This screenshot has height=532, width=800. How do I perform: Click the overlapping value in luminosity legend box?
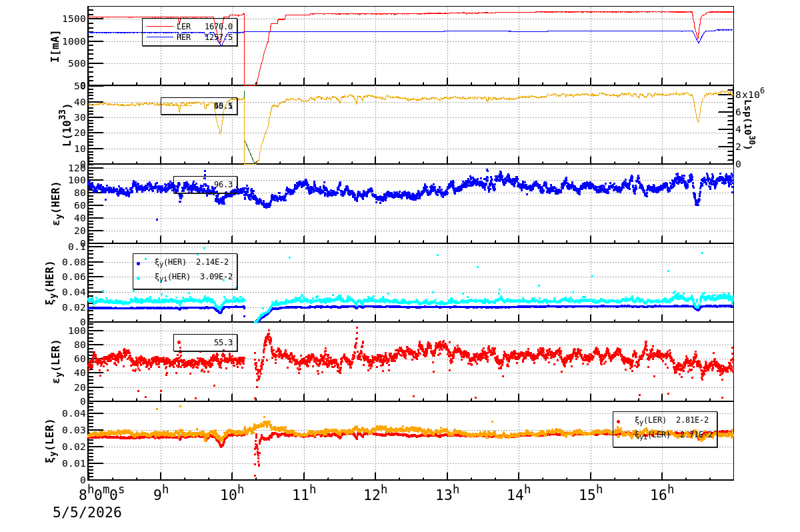point(223,106)
